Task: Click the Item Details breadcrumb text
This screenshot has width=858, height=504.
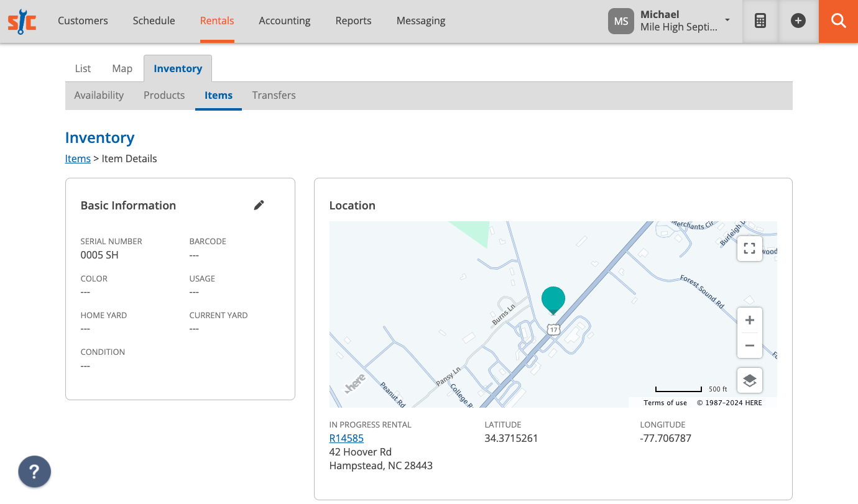Action: click(129, 158)
